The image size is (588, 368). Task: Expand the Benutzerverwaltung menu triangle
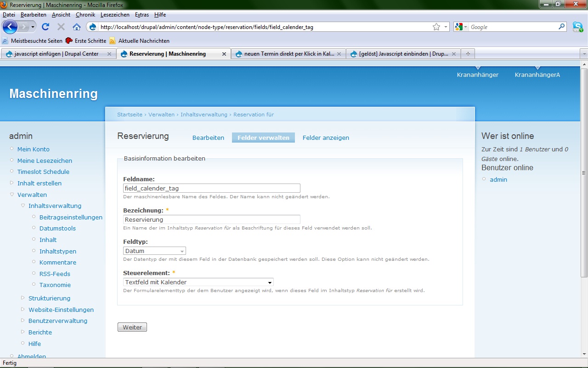pyautogui.click(x=23, y=321)
